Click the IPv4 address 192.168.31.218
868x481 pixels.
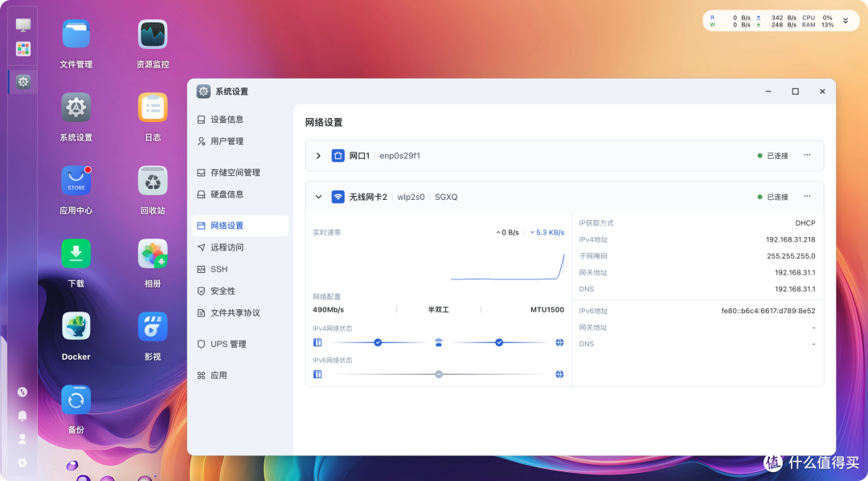click(x=791, y=240)
